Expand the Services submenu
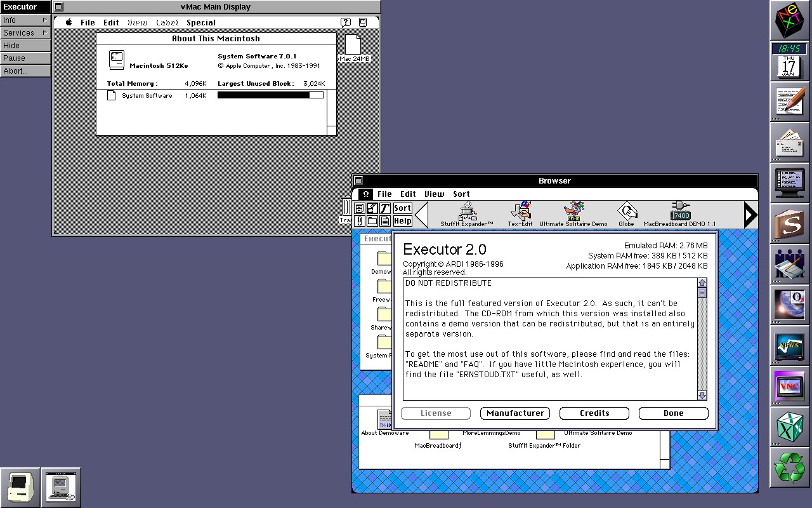812x508 pixels. (x=25, y=33)
